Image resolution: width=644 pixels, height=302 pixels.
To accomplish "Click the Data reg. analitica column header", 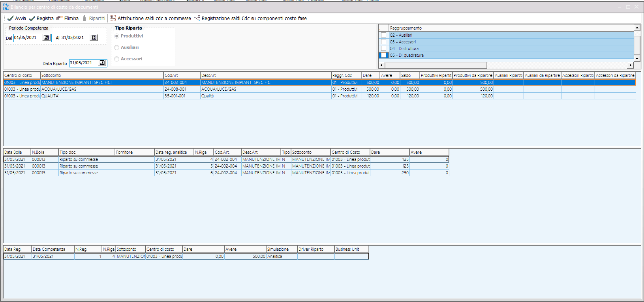I will click(174, 152).
